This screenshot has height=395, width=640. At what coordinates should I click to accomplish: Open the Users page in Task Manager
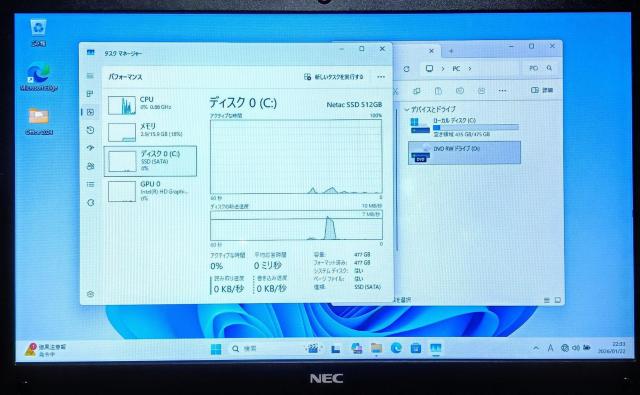pos(90,166)
